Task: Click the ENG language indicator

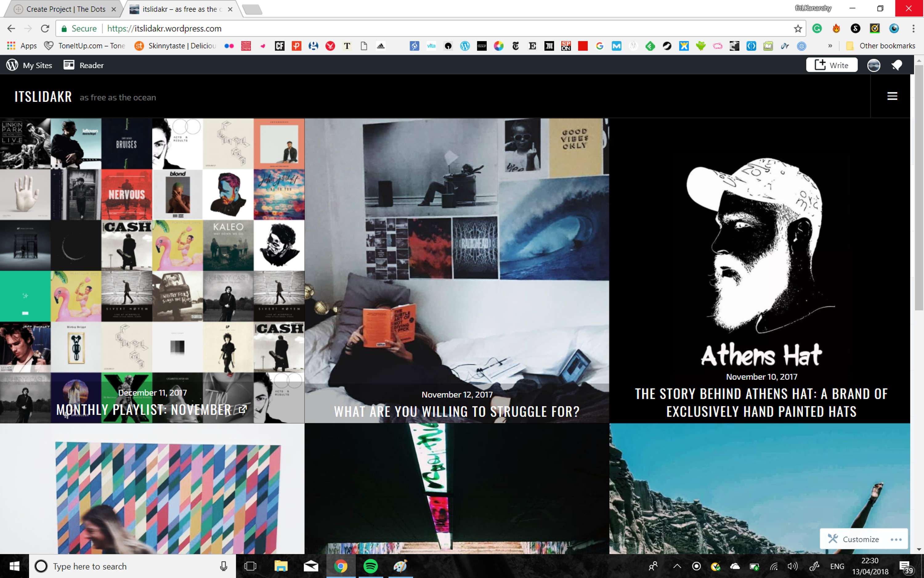Action: [x=837, y=566]
